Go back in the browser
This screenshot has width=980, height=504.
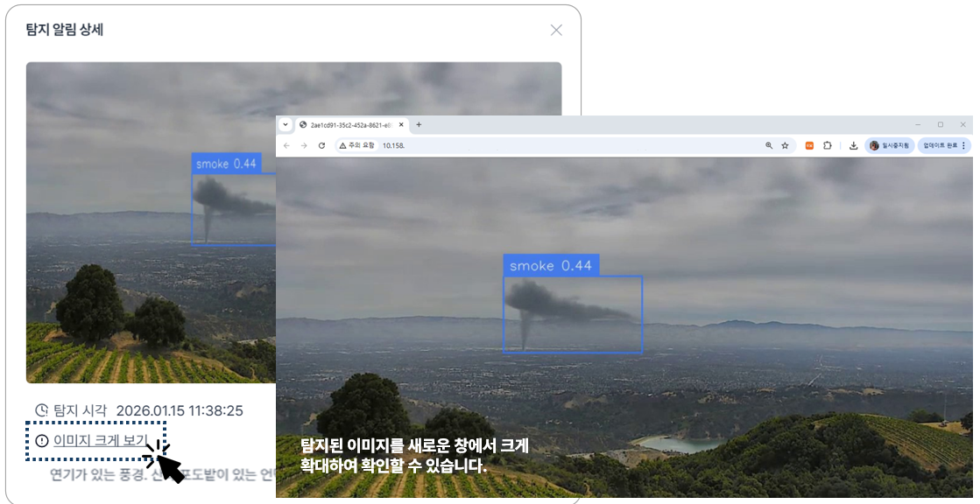(286, 145)
